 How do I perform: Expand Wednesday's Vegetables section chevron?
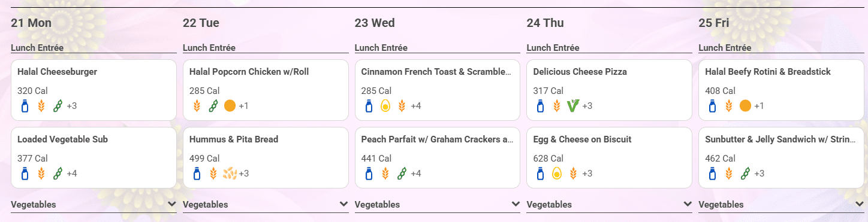click(x=516, y=204)
